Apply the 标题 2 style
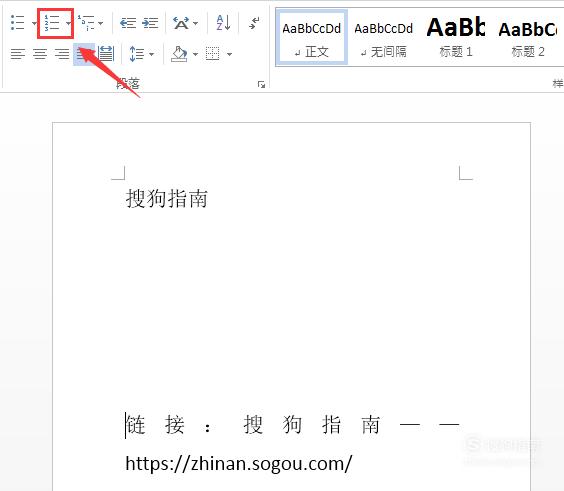Image resolution: width=564 pixels, height=491 pixels. (x=527, y=38)
